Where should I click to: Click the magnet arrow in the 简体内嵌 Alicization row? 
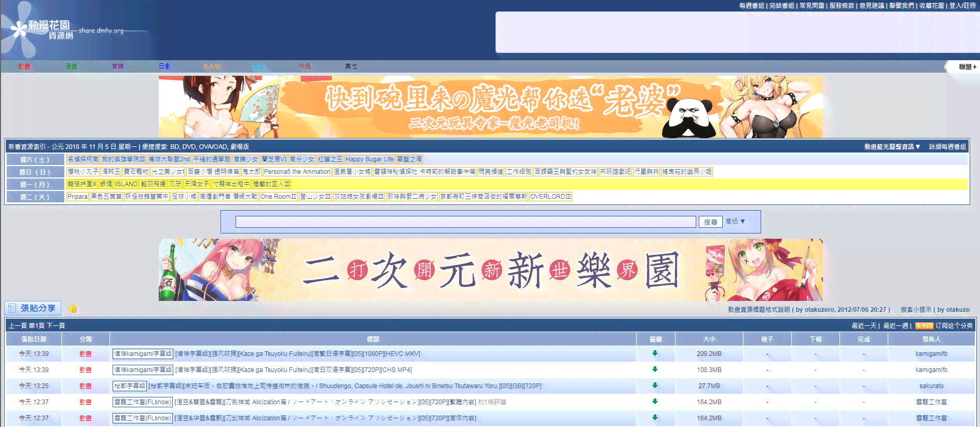pos(655,418)
